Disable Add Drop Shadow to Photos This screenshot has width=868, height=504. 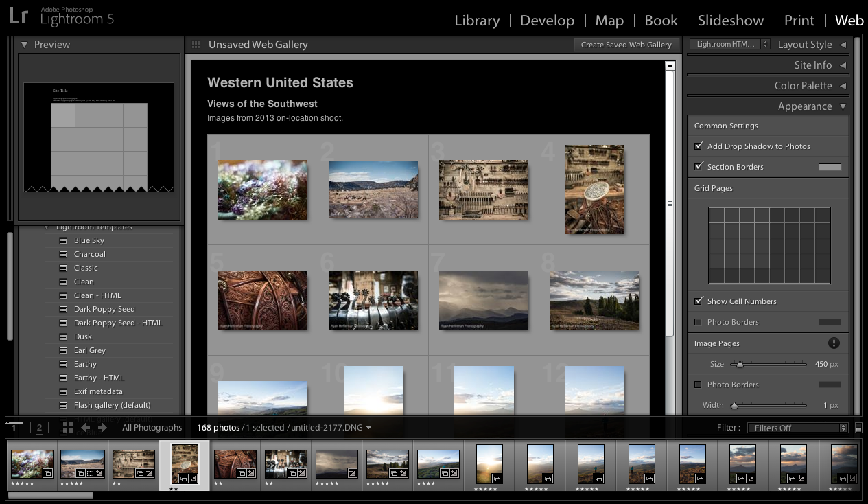coord(699,146)
